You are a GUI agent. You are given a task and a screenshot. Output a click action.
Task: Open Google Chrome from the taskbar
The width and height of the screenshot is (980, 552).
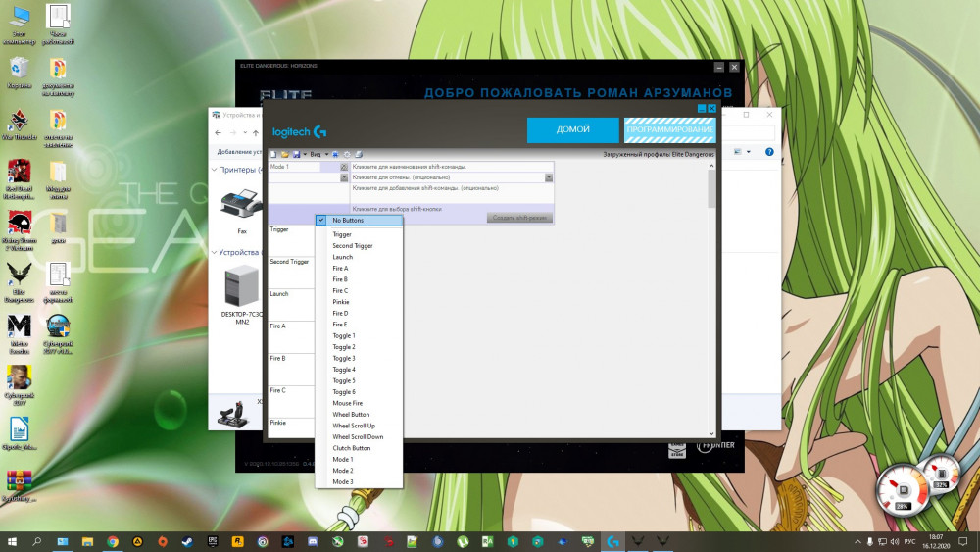(113, 541)
